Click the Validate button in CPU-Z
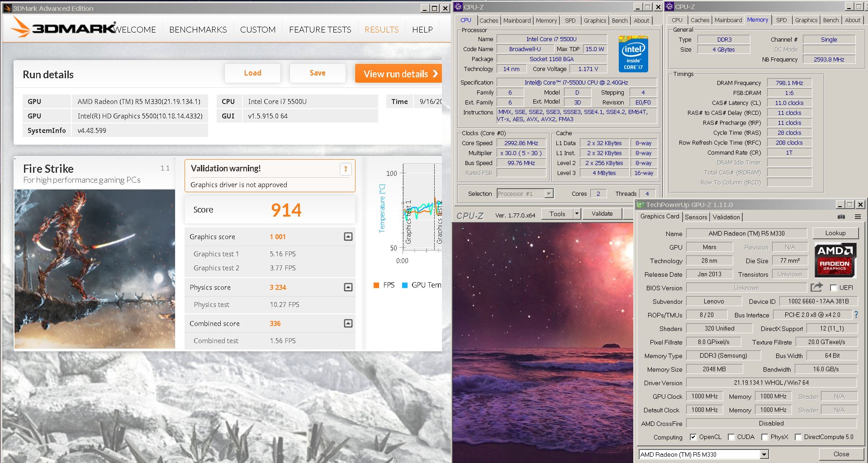Image resolution: width=868 pixels, height=463 pixels. [602, 213]
